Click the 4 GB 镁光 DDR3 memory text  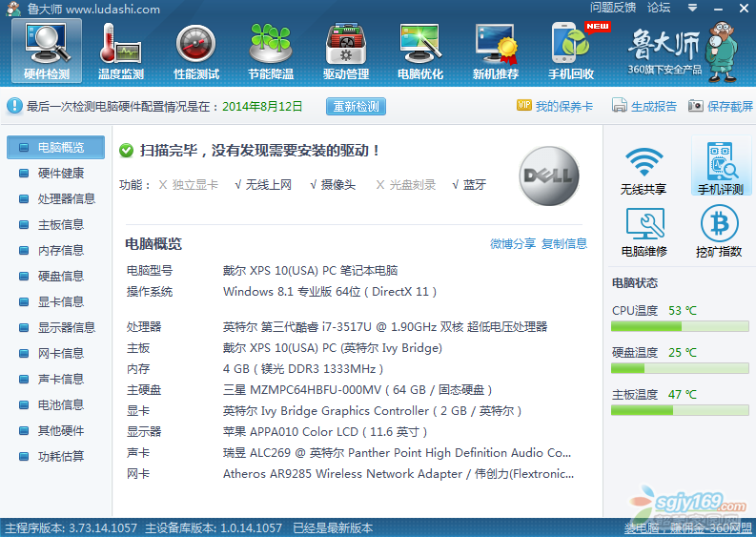click(303, 369)
